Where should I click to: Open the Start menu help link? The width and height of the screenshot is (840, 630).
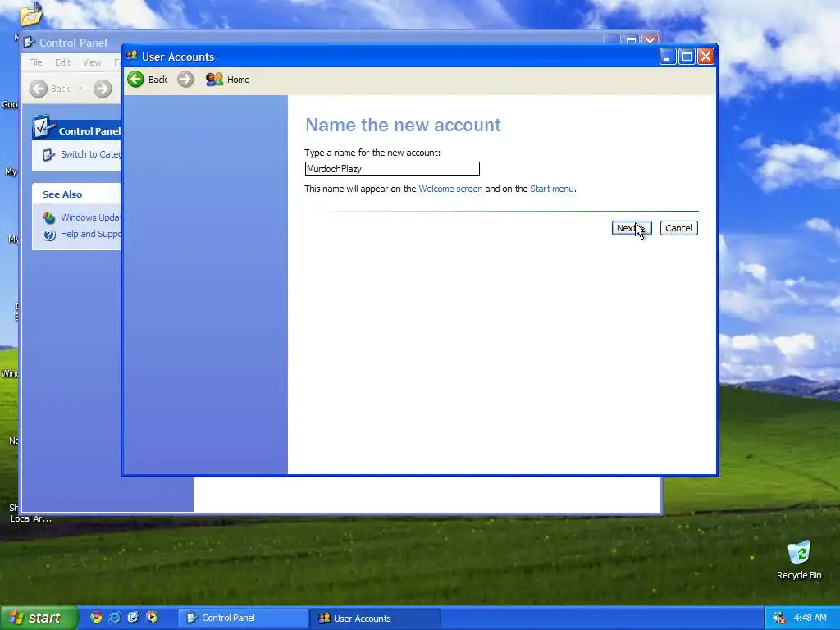coord(552,189)
